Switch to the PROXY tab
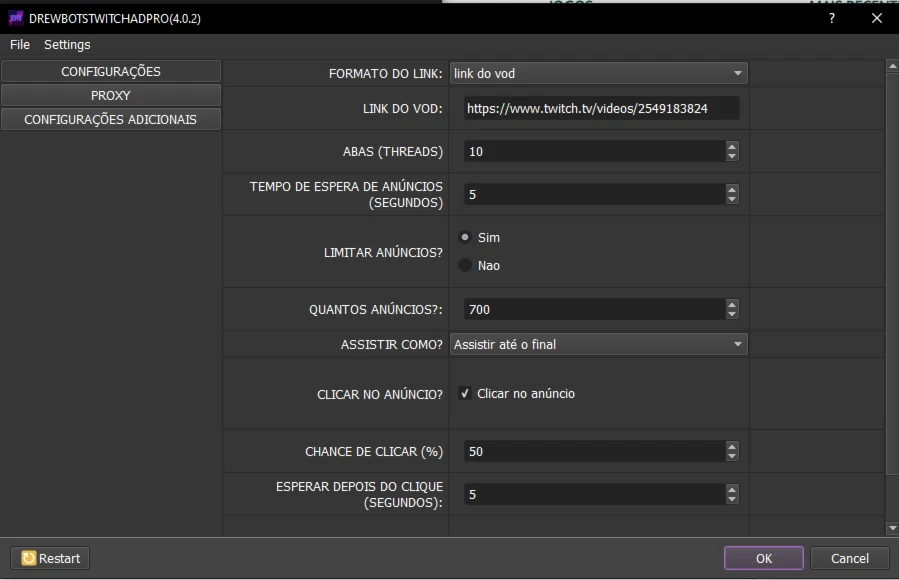 coord(111,96)
